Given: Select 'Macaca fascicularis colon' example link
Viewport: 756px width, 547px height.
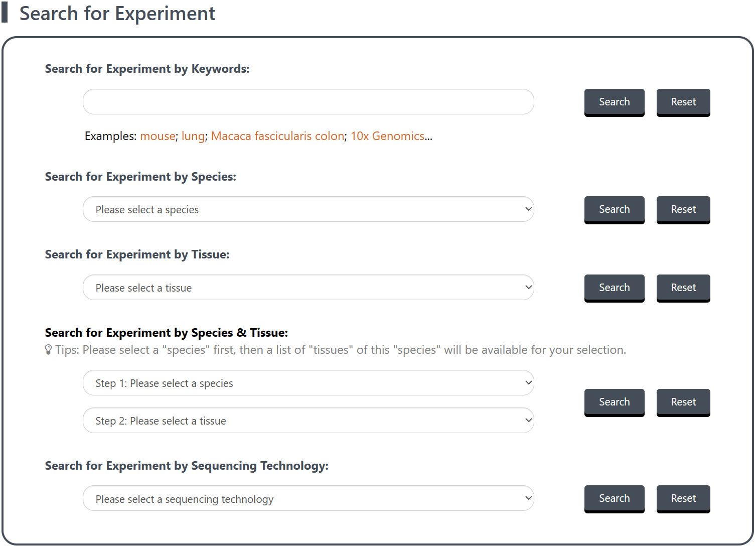Looking at the screenshot, I should click(x=277, y=136).
